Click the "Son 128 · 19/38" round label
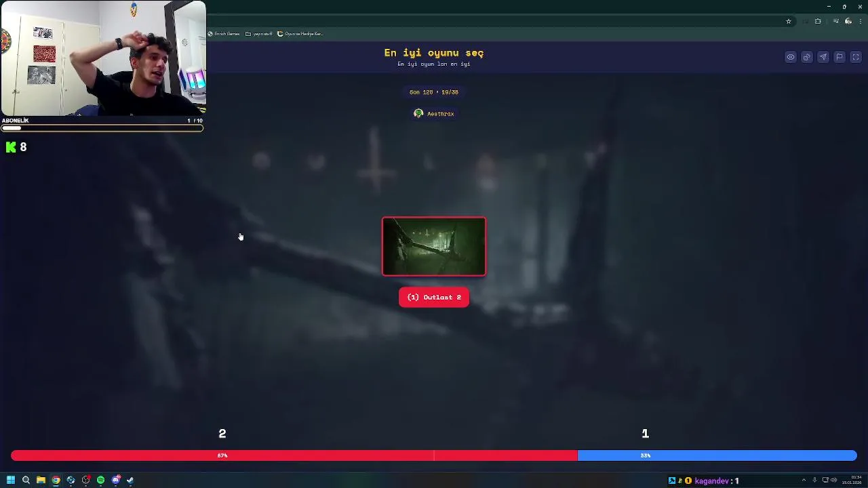The height and width of the screenshot is (488, 868). pyautogui.click(x=434, y=92)
